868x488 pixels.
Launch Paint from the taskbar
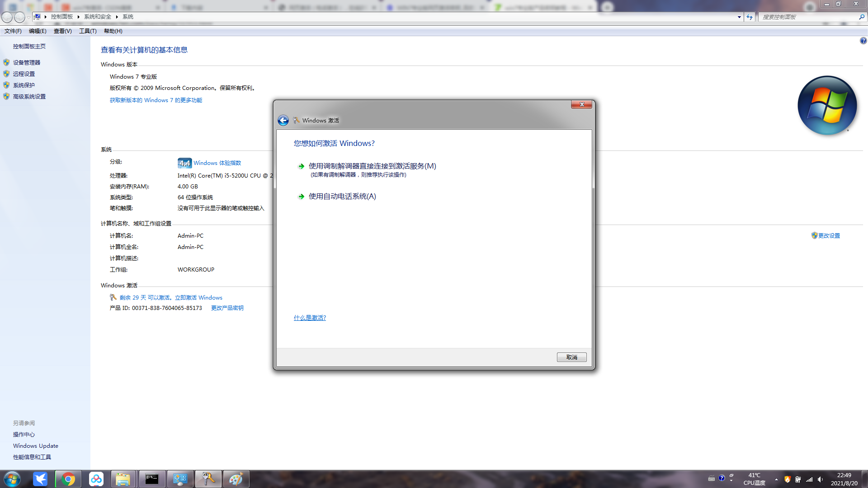[236, 479]
